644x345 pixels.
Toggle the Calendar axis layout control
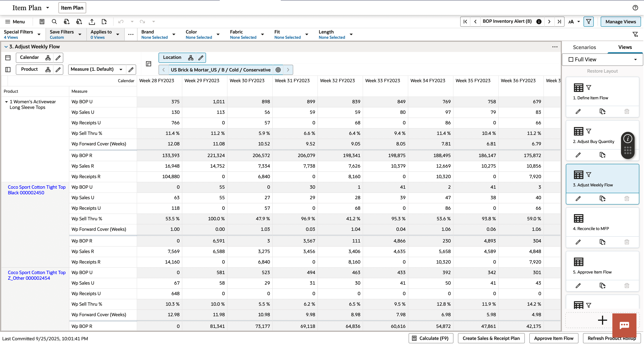click(x=8, y=57)
